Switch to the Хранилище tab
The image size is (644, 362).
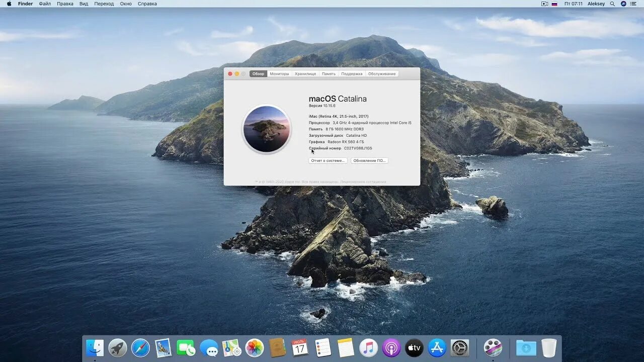305,74
